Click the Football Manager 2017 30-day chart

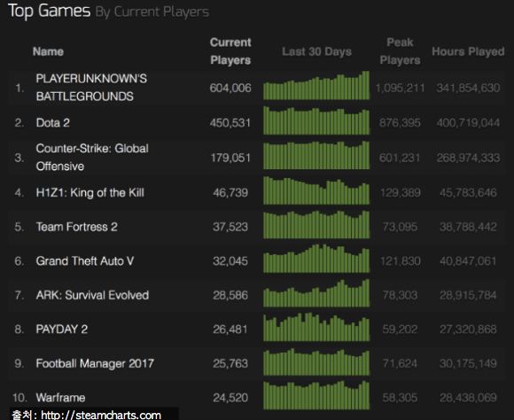pyautogui.click(x=316, y=362)
